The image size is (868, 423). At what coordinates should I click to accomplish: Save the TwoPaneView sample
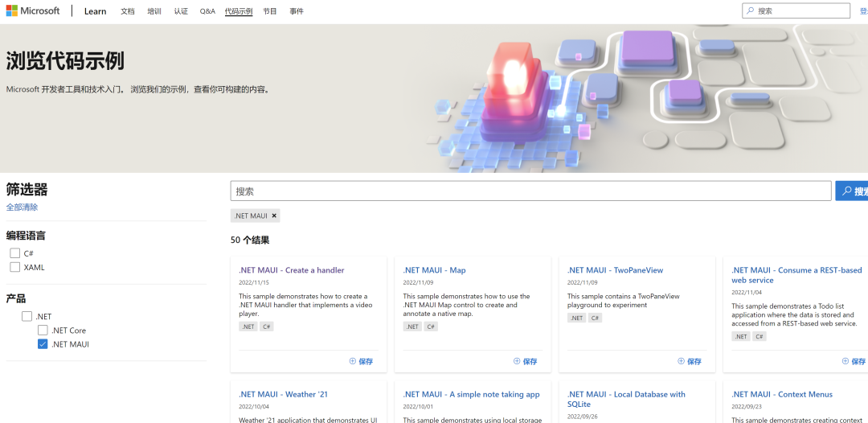coord(689,362)
